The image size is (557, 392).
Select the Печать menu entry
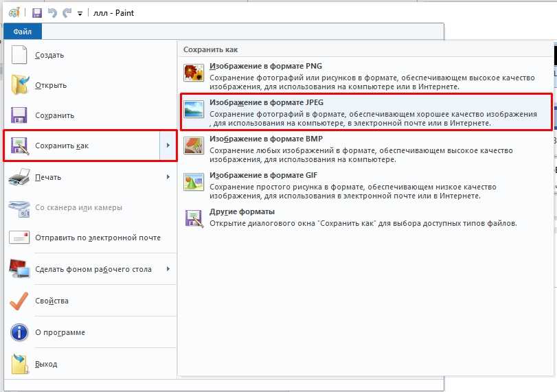90,177
